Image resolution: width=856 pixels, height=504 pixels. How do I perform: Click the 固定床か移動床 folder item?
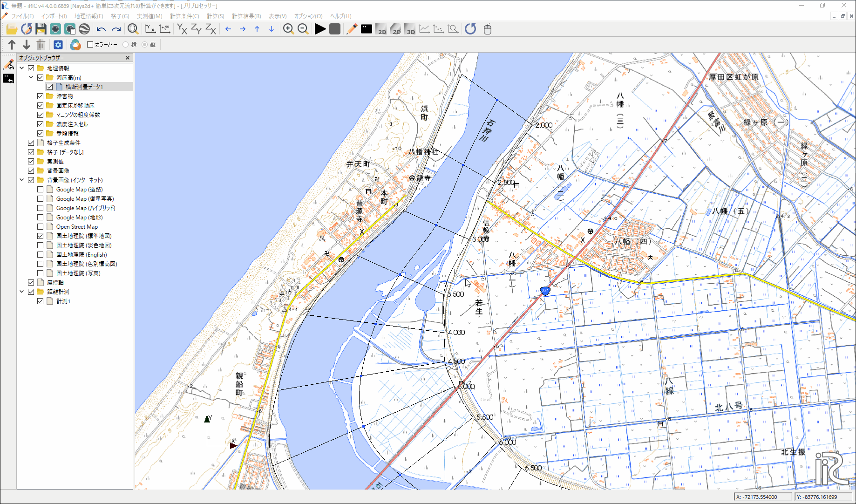pos(75,105)
